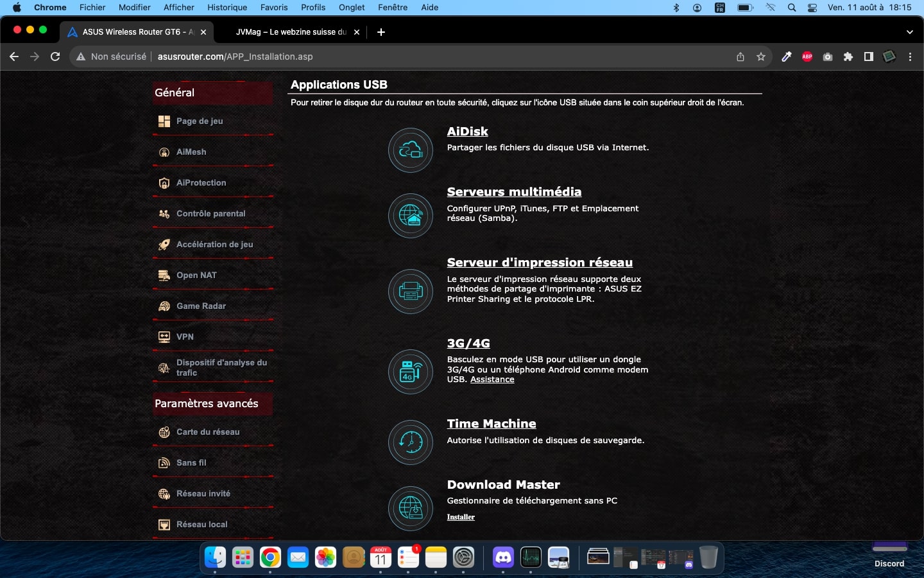Viewport: 924px width, 578px height.
Task: Click the Download Master globe icon
Action: coord(411,509)
